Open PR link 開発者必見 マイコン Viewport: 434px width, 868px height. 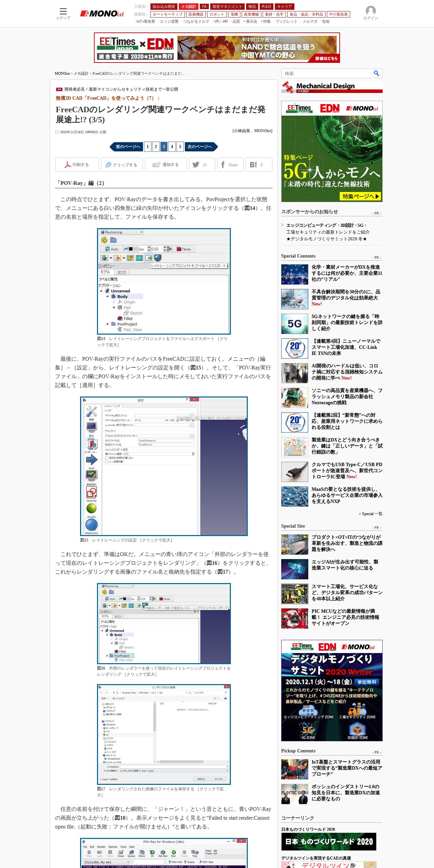tap(121, 89)
